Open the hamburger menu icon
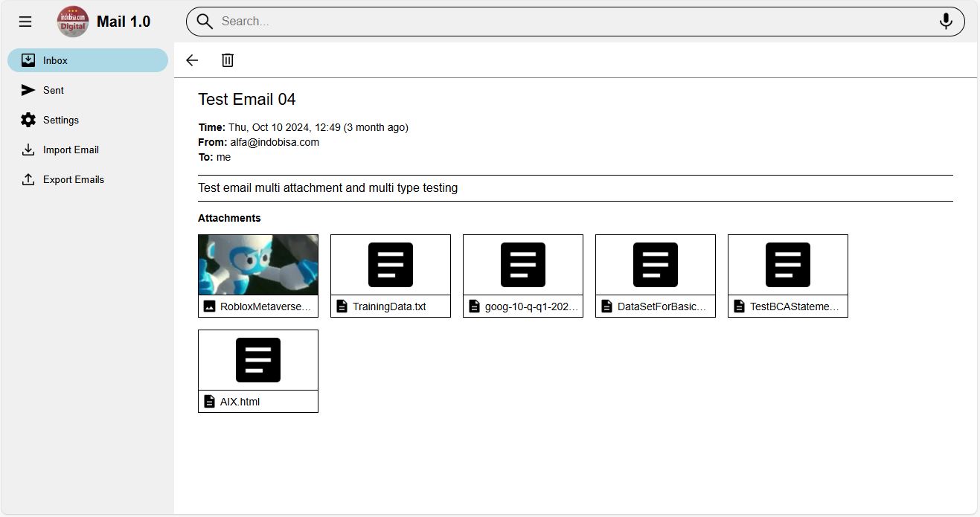This screenshot has width=980, height=517. [25, 22]
